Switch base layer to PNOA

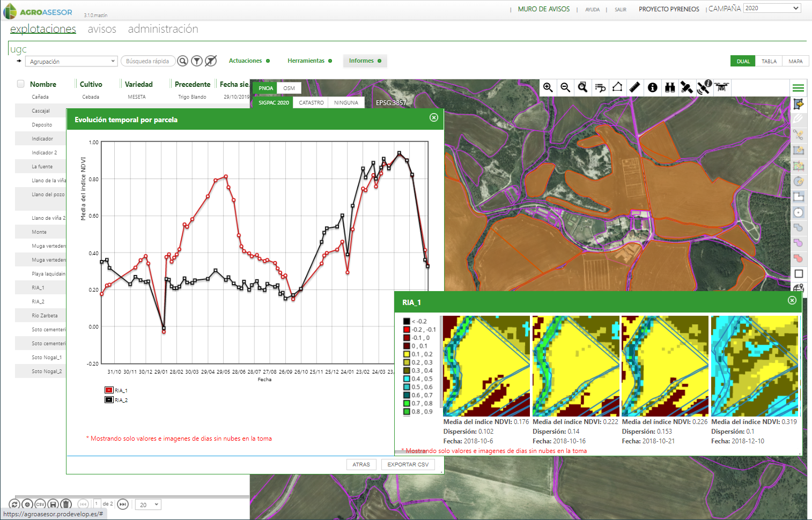pyautogui.click(x=265, y=88)
